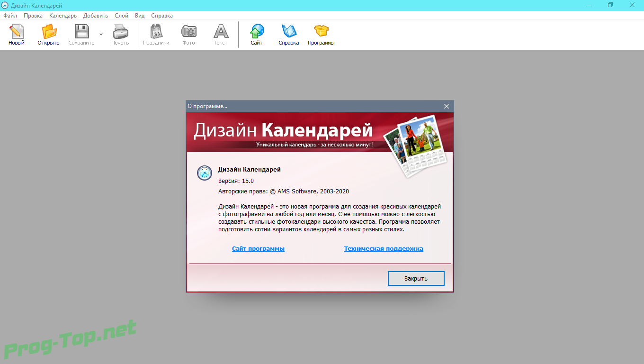Image resolution: width=644 pixels, height=364 pixels.
Task: Close the О программе dialog with X
Action: [x=446, y=106]
